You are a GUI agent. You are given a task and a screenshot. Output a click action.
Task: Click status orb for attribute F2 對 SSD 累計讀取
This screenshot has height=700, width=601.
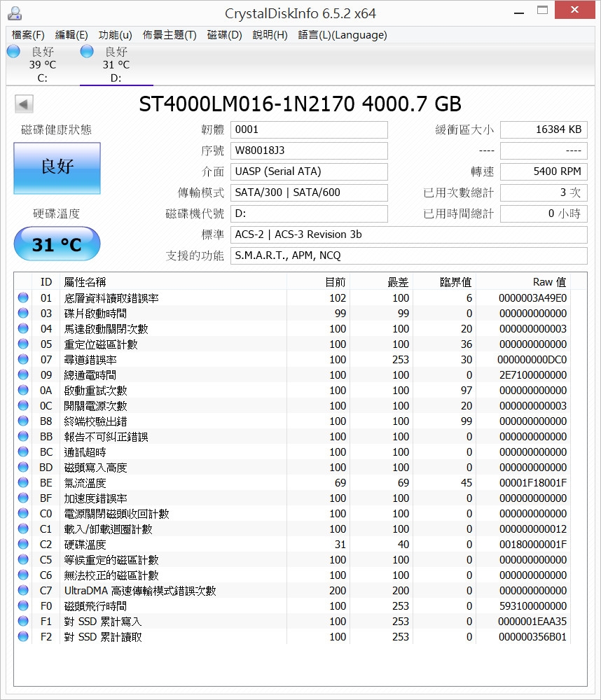point(23,636)
